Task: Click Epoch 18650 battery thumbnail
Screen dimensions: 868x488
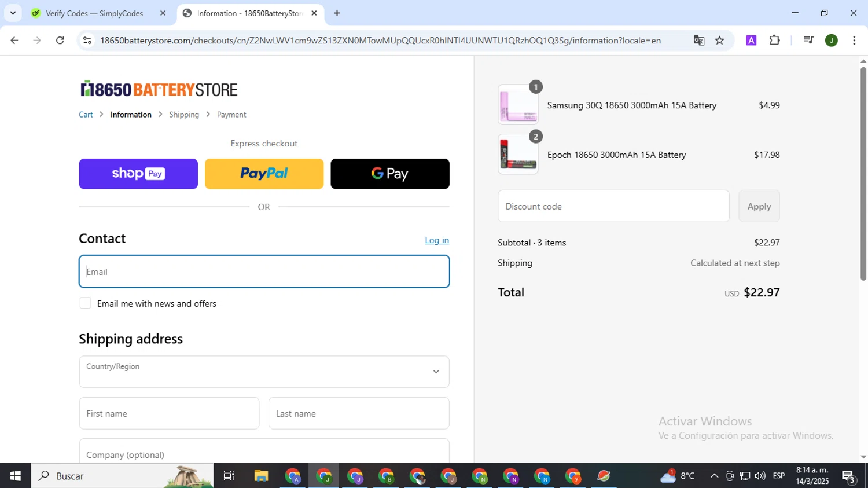Action: point(518,155)
